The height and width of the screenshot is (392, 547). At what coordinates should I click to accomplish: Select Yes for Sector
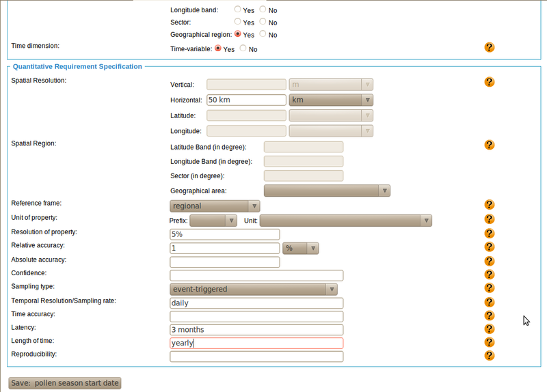point(237,23)
